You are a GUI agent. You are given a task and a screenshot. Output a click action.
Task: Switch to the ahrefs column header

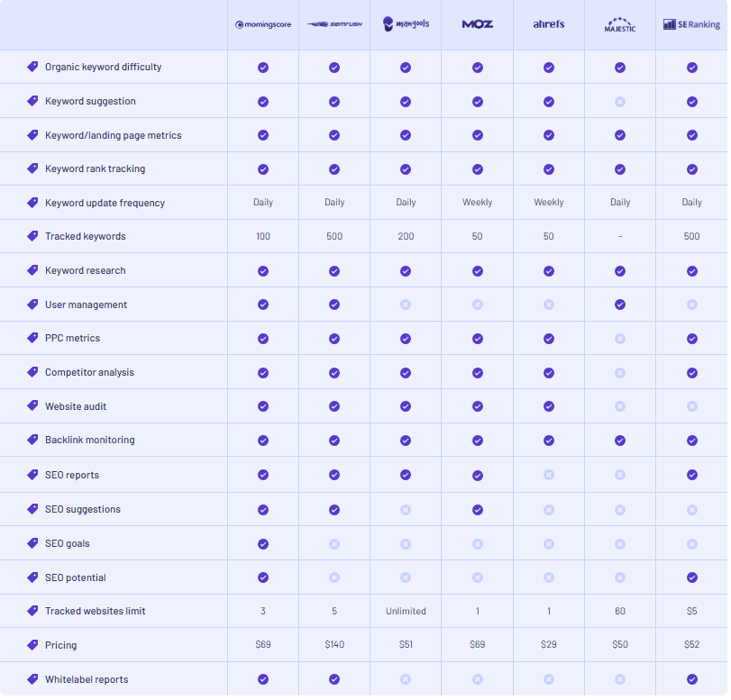(548, 24)
